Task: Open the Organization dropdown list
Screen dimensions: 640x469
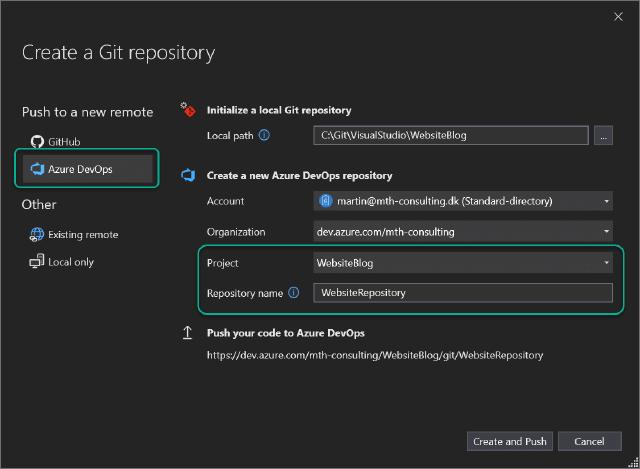Action: 607,232
